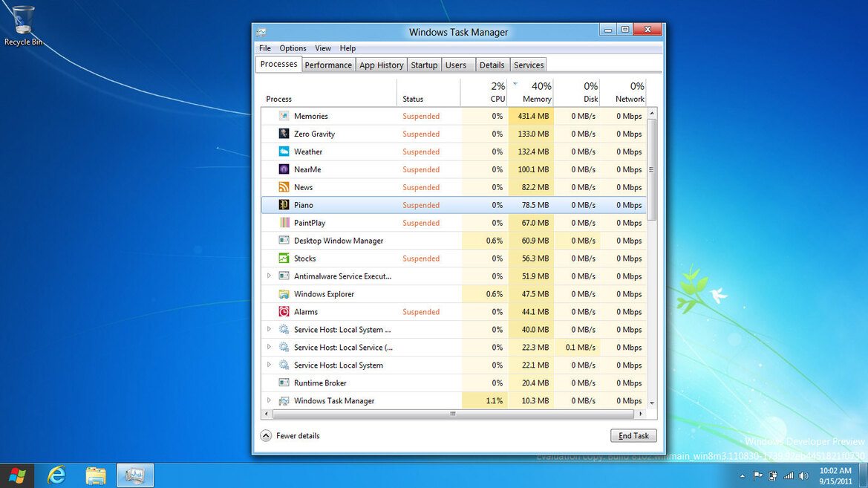Screen dimensions: 868x488
Task: Select the Stocks chart icon
Action: (284, 258)
